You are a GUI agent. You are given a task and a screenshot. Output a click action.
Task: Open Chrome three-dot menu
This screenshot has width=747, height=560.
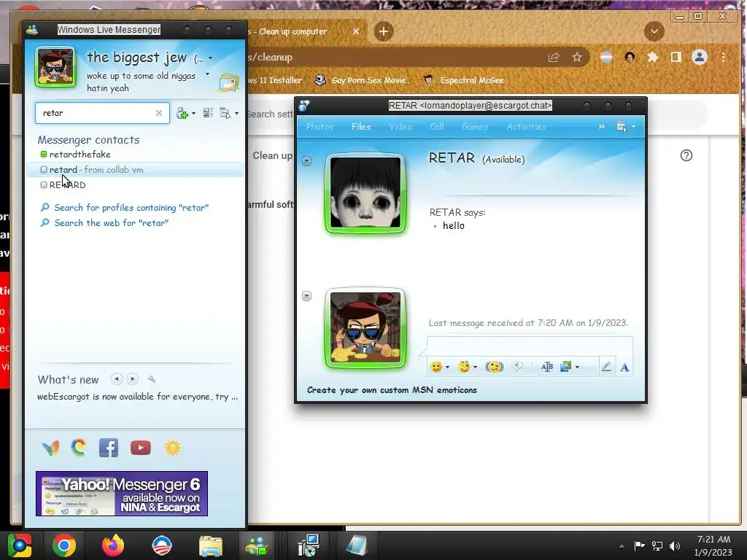coord(723,58)
